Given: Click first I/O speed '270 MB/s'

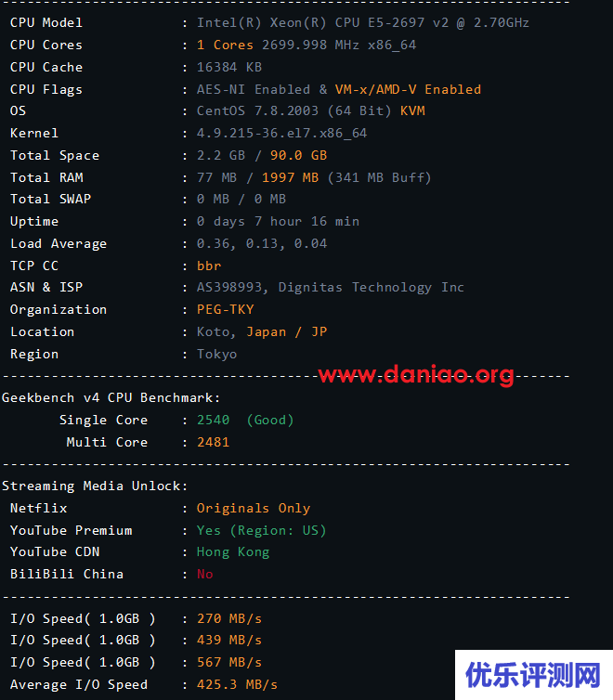Looking at the screenshot, I should tap(229, 618).
